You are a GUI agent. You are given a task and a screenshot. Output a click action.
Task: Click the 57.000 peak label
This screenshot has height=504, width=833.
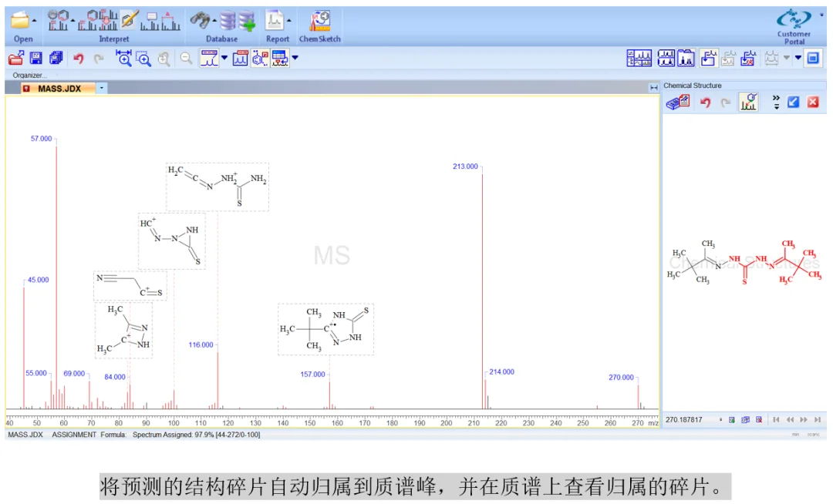(x=41, y=139)
